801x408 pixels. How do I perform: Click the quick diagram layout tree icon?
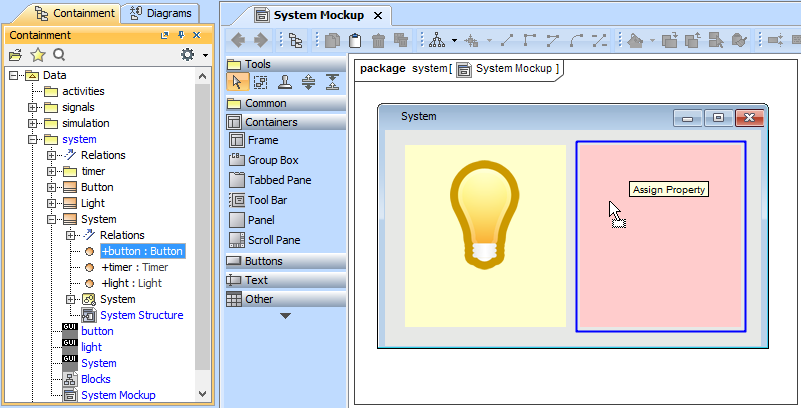tap(437, 40)
